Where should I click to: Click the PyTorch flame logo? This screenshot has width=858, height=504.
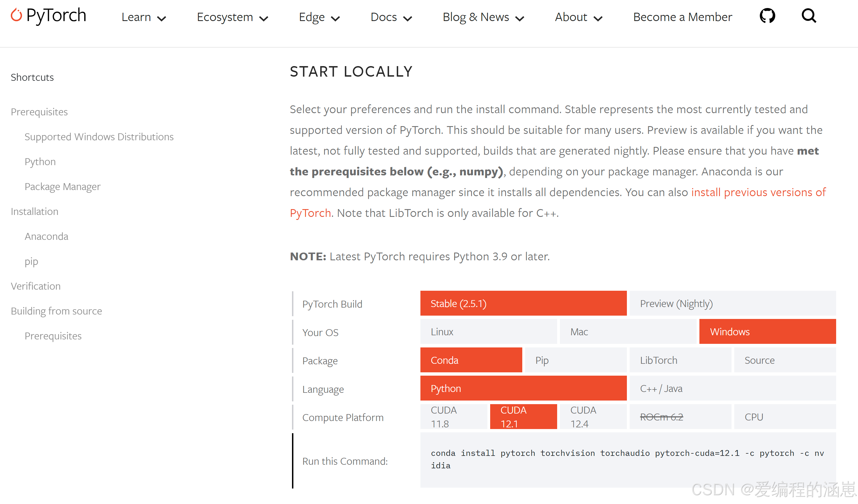pos(16,15)
